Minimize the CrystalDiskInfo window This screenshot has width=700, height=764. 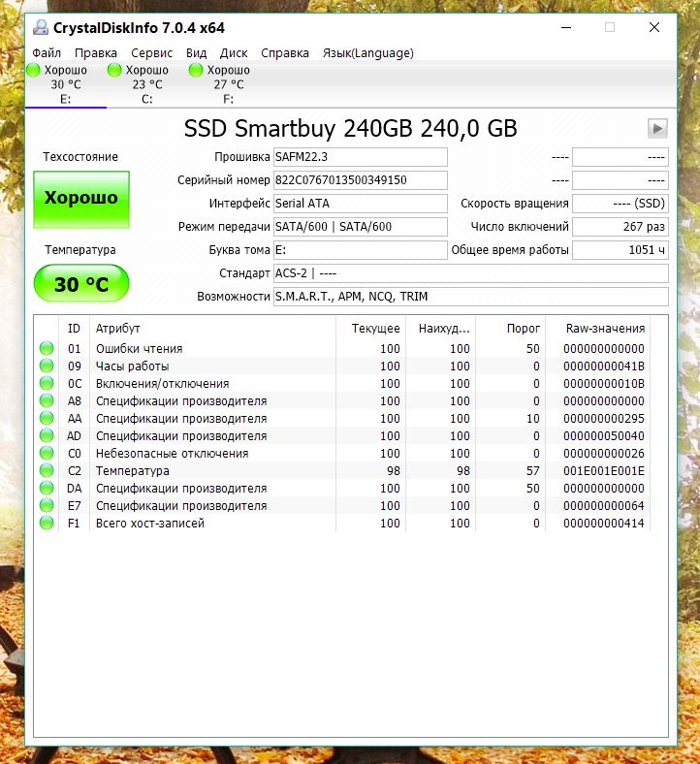point(566,28)
